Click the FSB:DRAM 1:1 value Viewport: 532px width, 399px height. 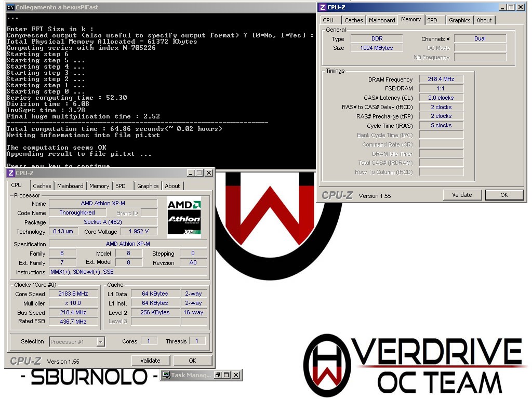click(441, 88)
